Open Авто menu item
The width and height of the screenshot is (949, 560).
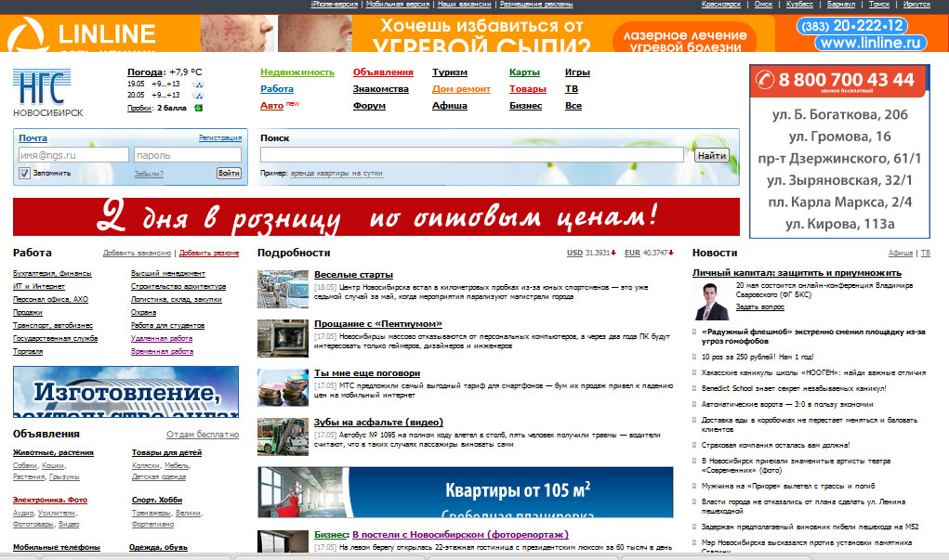click(x=271, y=105)
